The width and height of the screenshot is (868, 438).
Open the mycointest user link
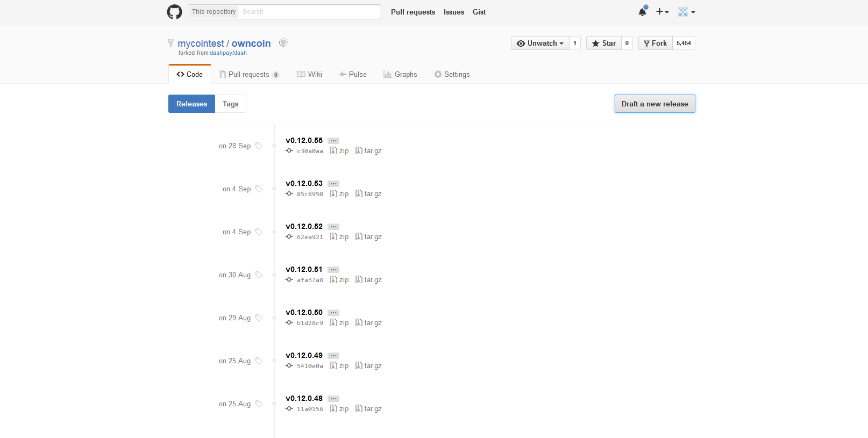click(201, 44)
